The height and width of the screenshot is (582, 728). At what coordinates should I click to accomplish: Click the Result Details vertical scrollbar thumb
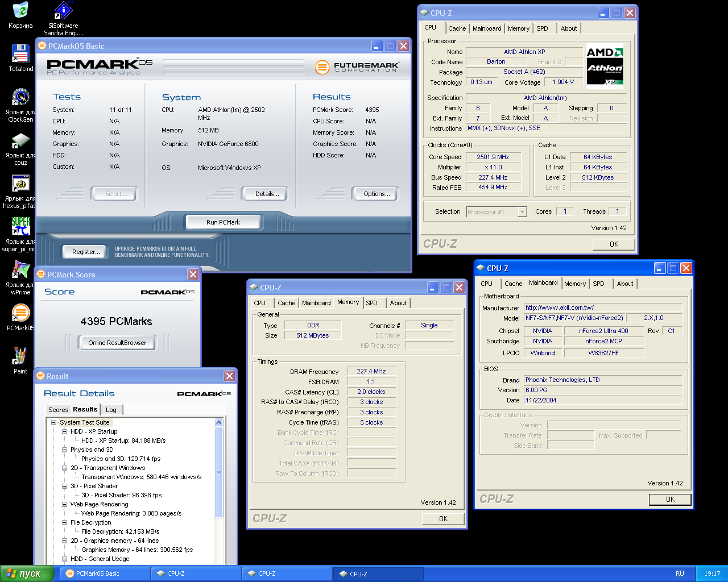(x=219, y=473)
